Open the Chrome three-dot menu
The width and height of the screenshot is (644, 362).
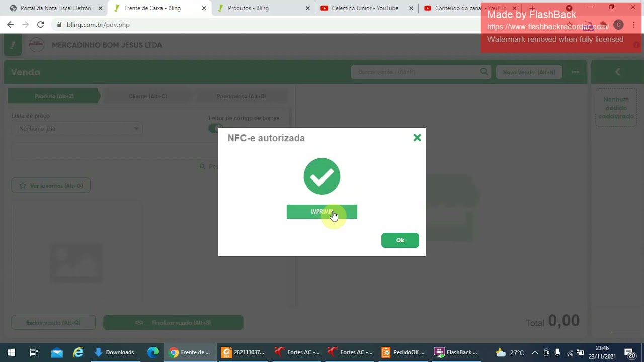tap(633, 25)
